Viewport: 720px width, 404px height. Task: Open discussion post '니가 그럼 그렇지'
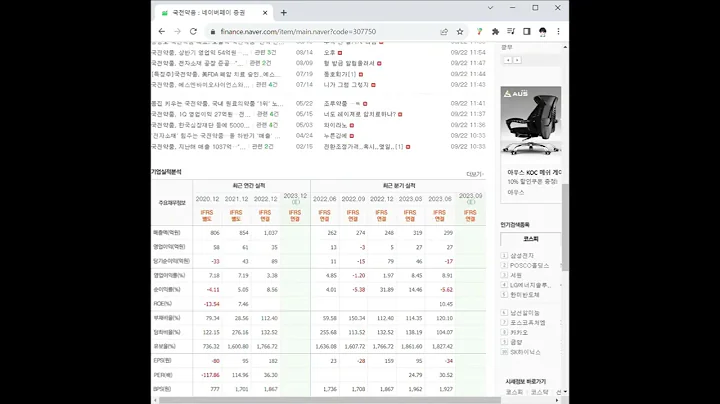point(346,85)
